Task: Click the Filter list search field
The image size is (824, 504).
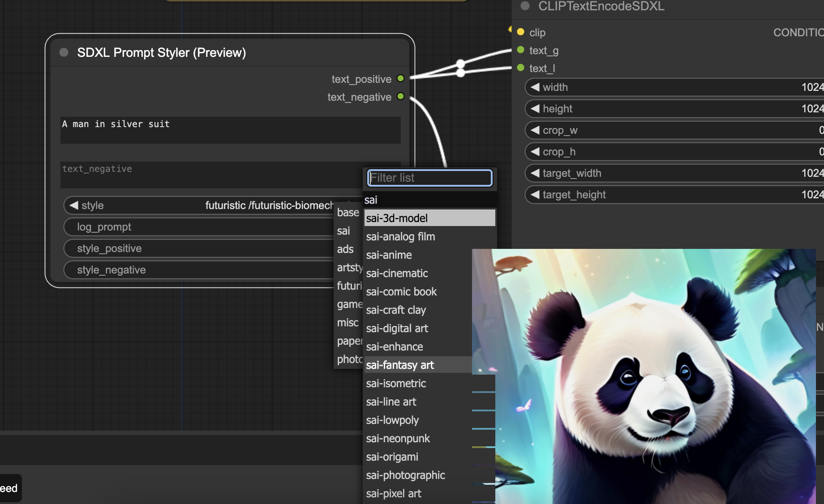Action: (429, 178)
